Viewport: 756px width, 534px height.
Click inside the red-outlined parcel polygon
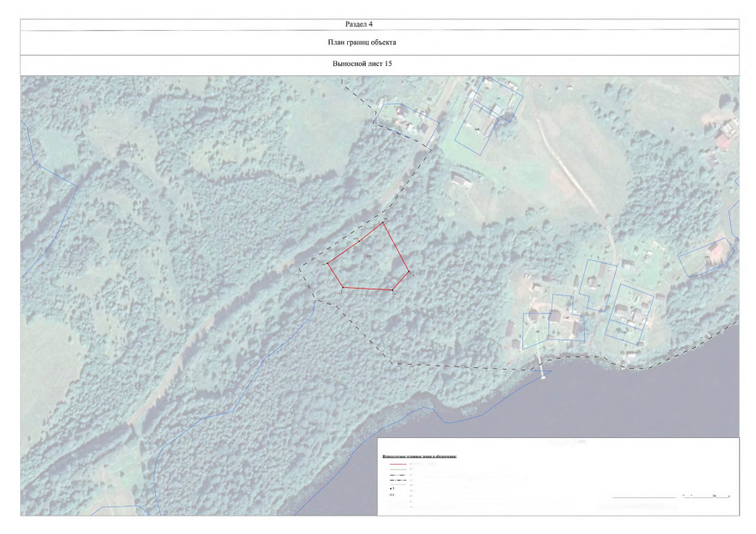(367, 263)
